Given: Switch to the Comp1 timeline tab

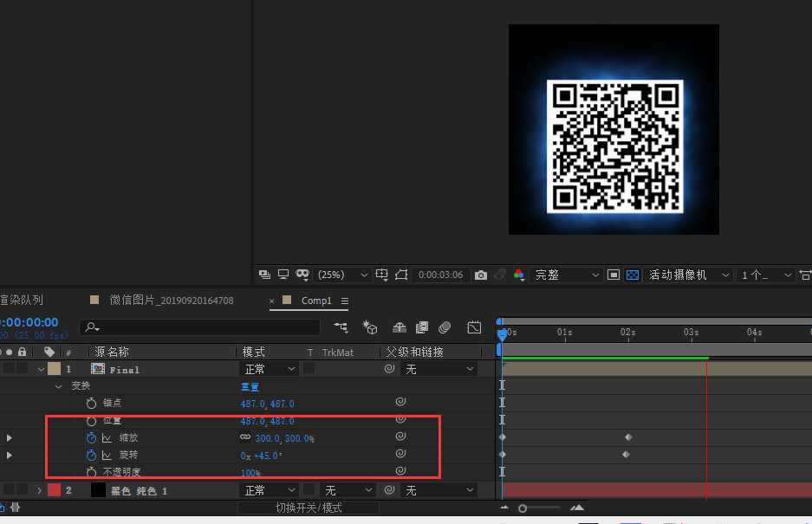Looking at the screenshot, I should pyautogui.click(x=316, y=301).
